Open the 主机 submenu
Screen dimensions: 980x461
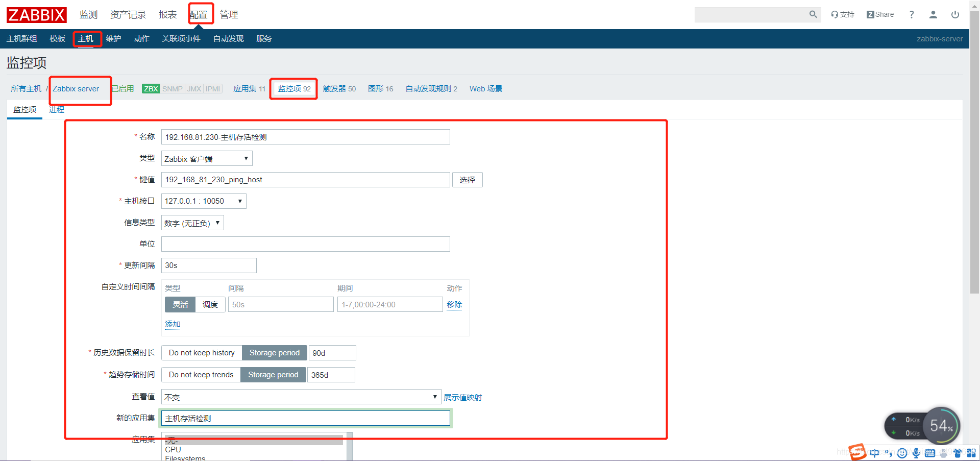(x=85, y=39)
